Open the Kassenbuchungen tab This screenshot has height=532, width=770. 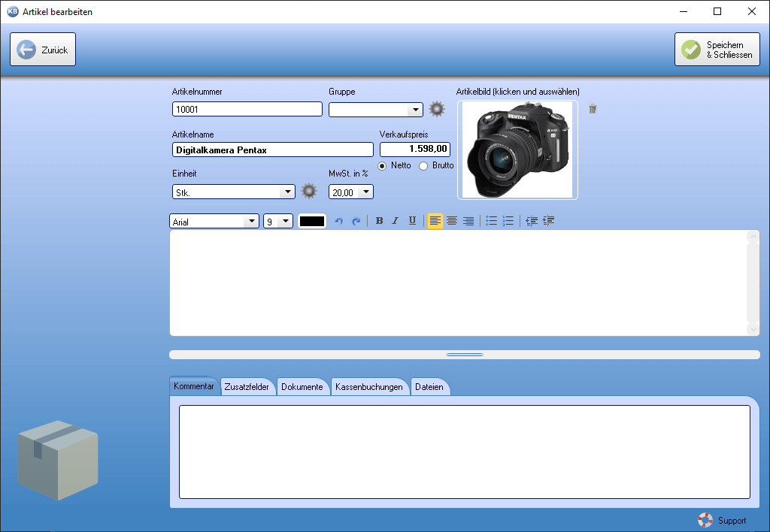369,387
